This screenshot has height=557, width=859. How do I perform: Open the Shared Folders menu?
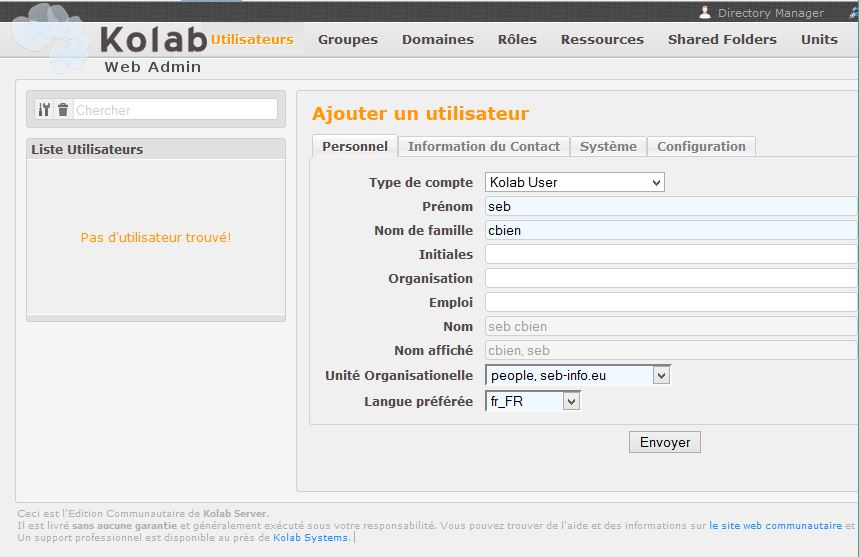click(x=722, y=39)
